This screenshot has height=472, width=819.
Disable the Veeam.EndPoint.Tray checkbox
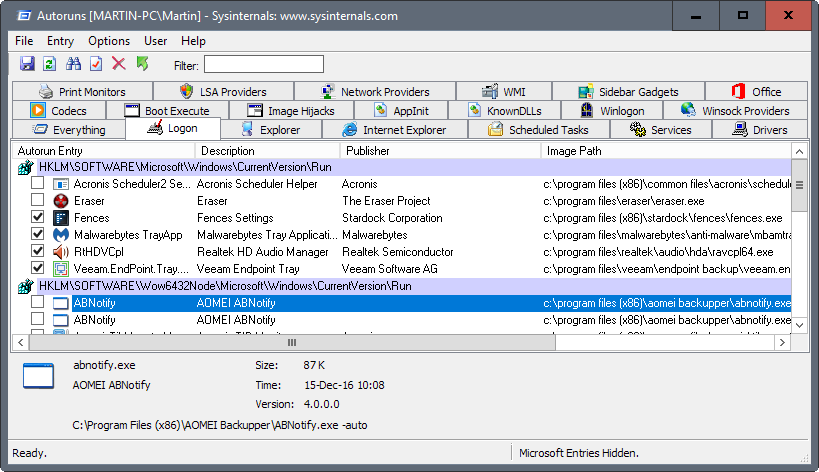(x=37, y=268)
